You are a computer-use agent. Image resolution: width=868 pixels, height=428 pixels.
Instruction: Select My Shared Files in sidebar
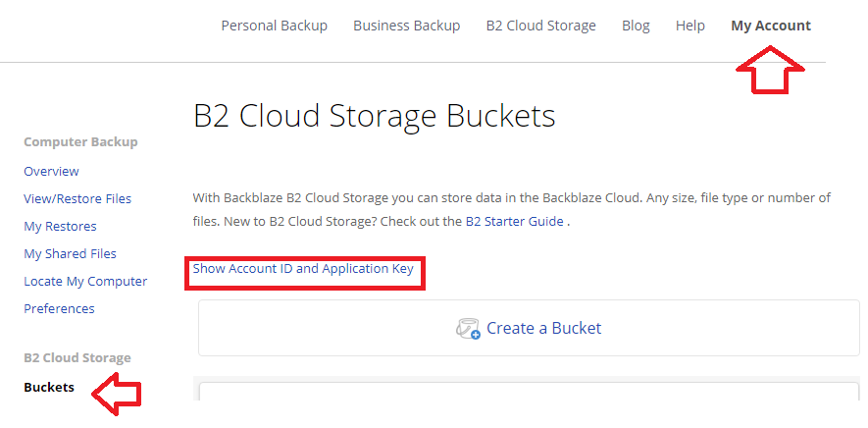(x=70, y=254)
